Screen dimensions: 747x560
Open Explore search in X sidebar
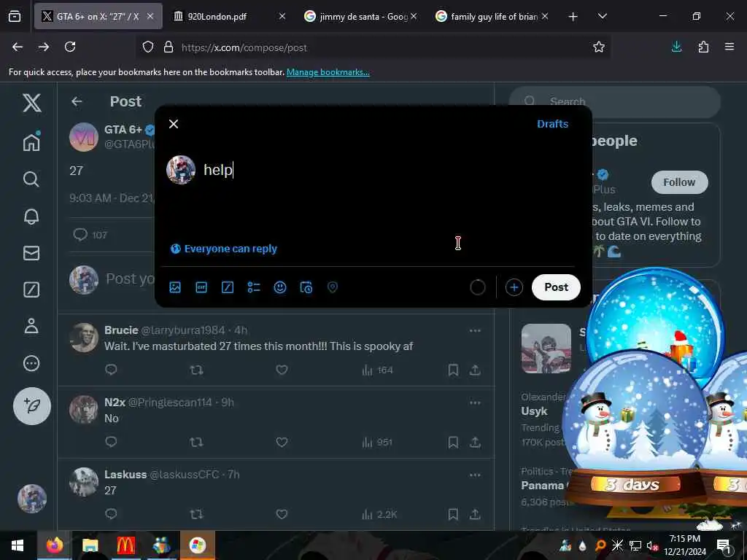coord(31,179)
